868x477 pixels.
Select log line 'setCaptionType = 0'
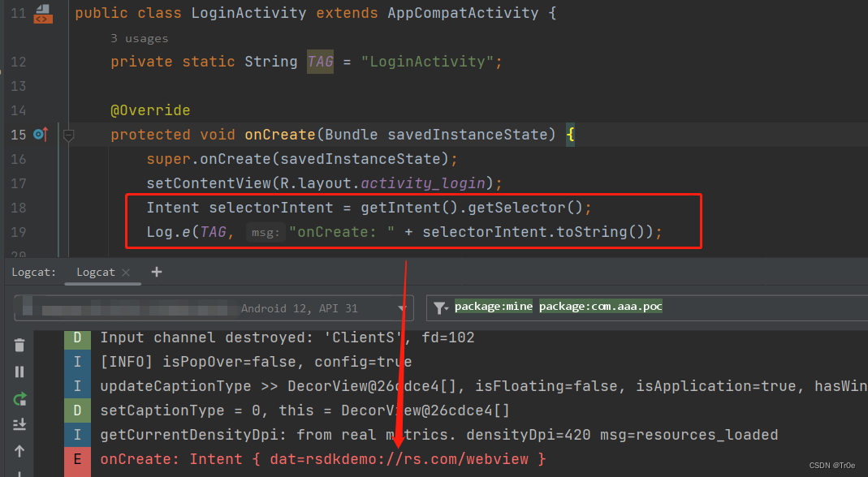305,410
